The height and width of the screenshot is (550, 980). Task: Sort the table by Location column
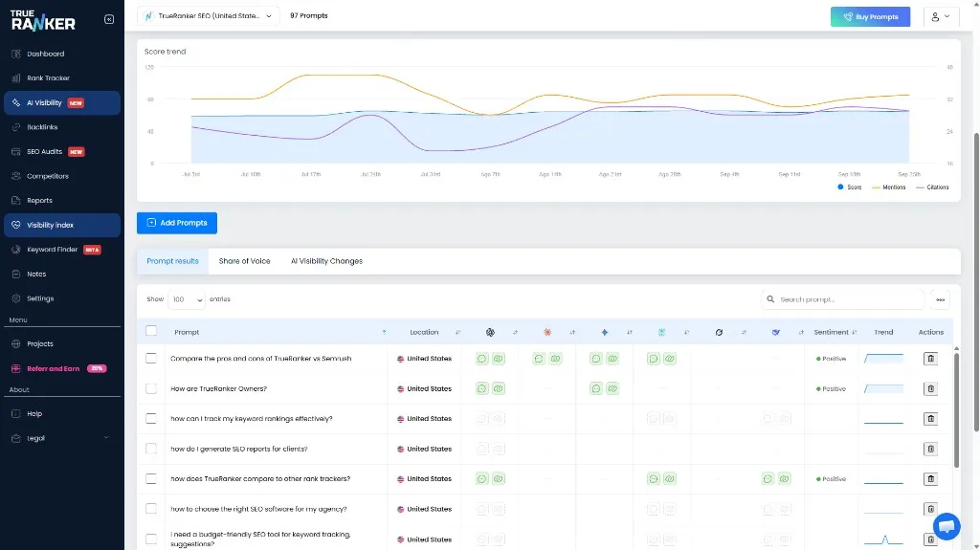coord(458,333)
